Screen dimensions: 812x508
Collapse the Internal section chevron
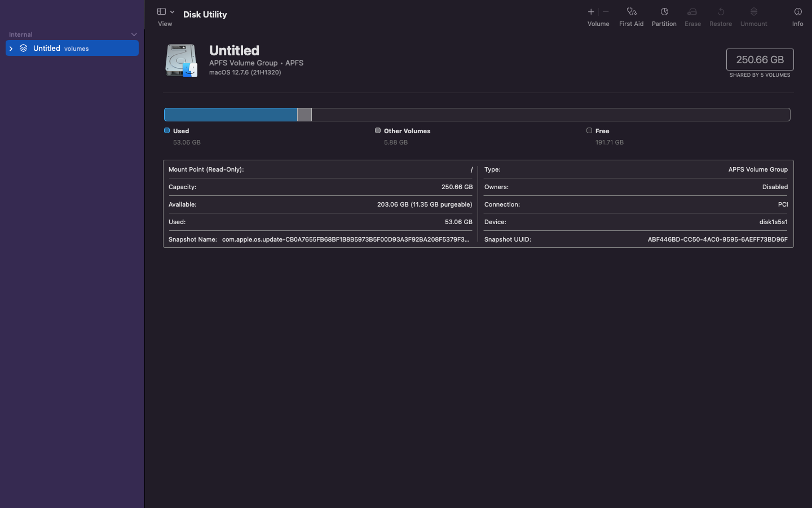tap(134, 34)
